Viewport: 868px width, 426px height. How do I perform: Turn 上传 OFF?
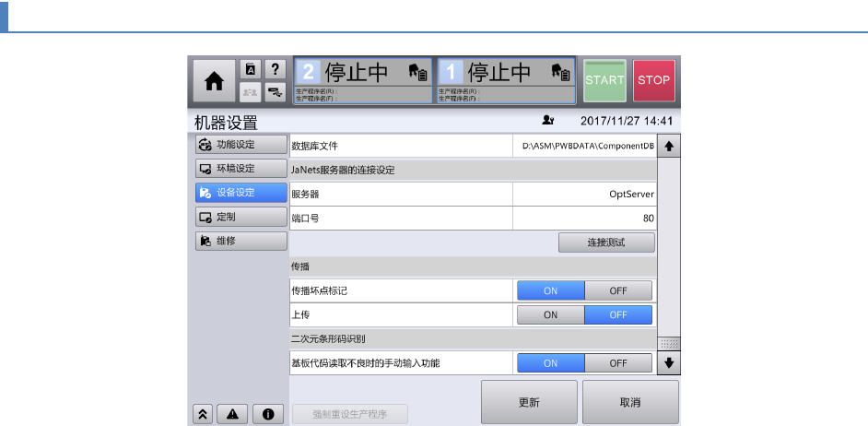(618, 314)
